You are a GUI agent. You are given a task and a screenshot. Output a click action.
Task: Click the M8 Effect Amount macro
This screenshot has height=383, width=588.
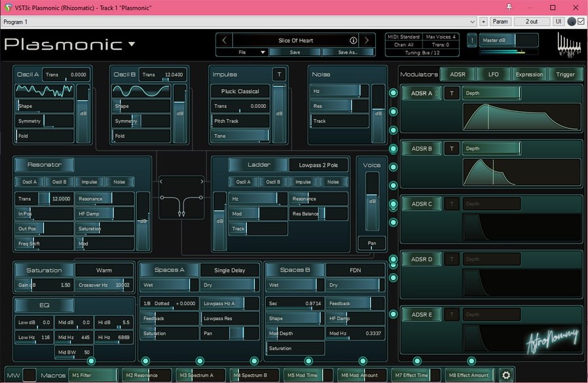470,374
